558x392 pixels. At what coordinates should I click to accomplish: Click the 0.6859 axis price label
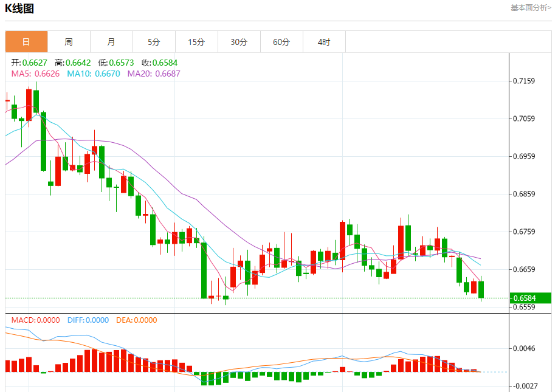click(524, 194)
